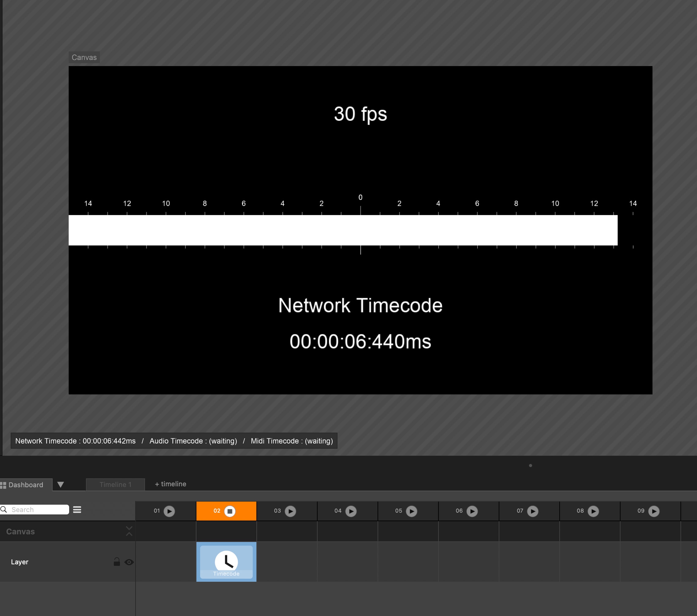Collapse the Canvas group chevrons
Viewport: 697px width, 616px height.
click(x=129, y=531)
